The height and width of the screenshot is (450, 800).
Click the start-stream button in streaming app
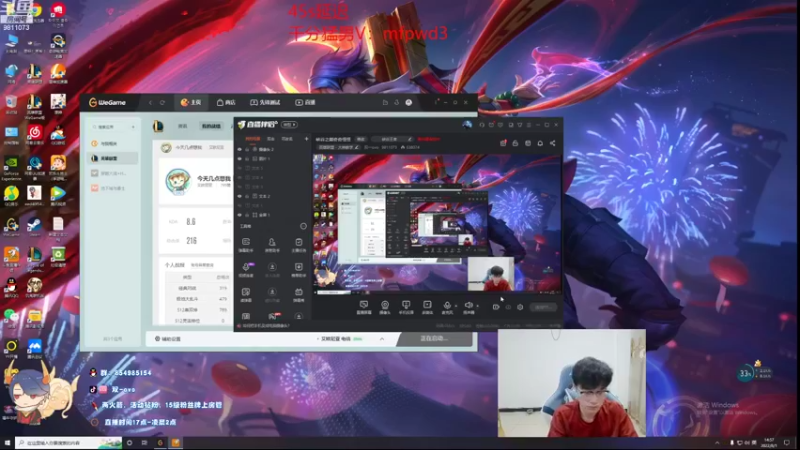pyautogui.click(x=542, y=307)
